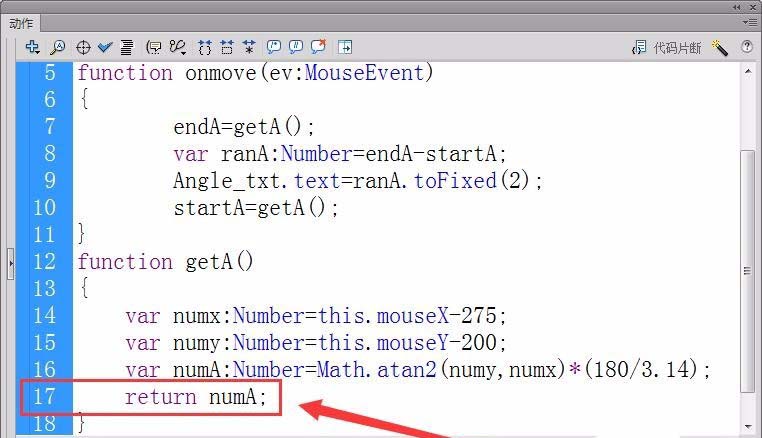
Task: Click 'getA()' in line 12 declaration
Action: pos(219,262)
